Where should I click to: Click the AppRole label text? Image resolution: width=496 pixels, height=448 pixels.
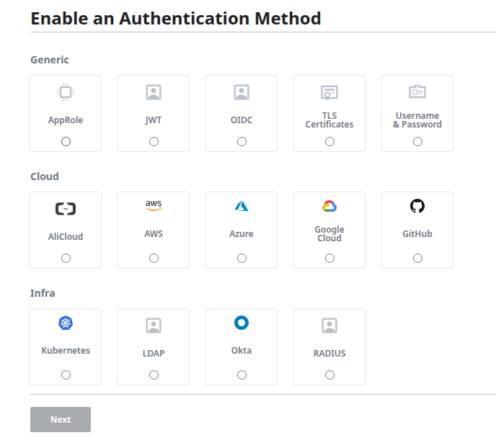click(66, 120)
